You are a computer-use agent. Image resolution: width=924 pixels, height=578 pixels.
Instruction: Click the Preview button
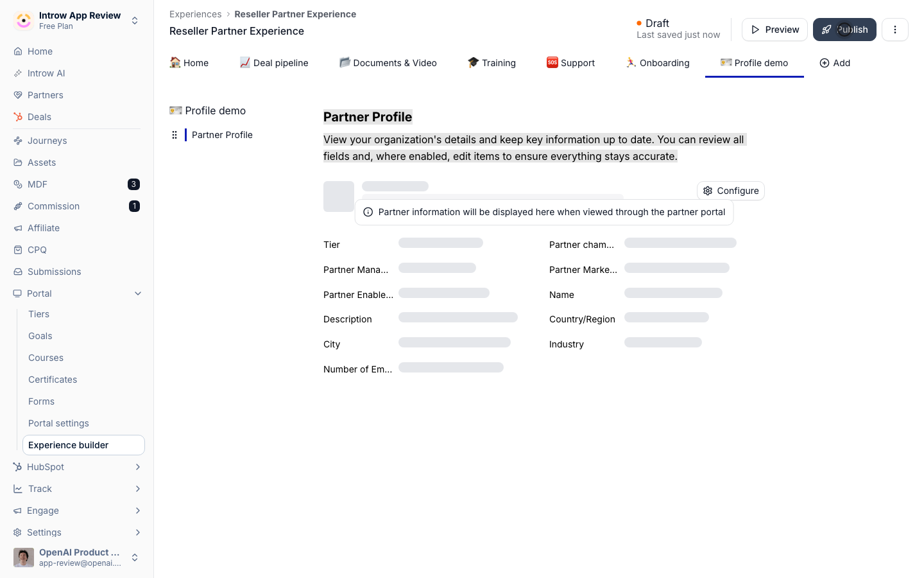point(774,30)
